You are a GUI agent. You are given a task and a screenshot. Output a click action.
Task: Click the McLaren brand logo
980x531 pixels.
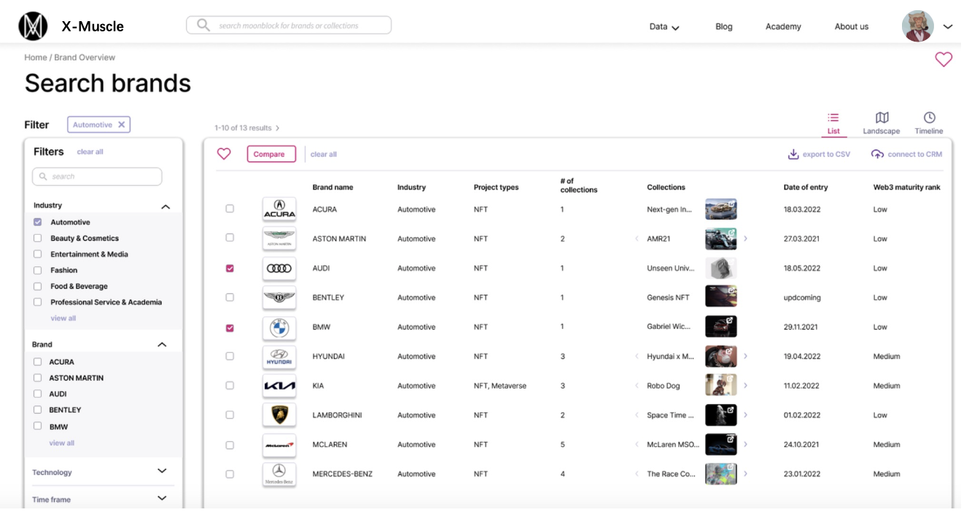pos(279,445)
